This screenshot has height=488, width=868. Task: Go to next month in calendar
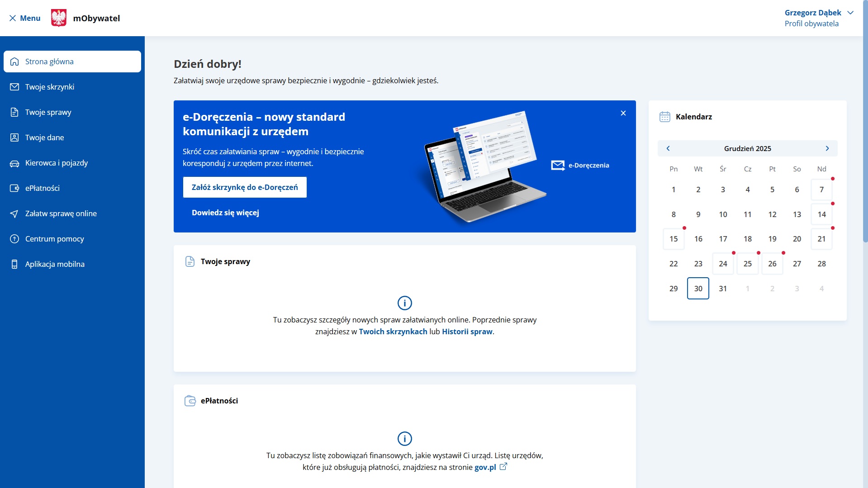[x=827, y=148]
